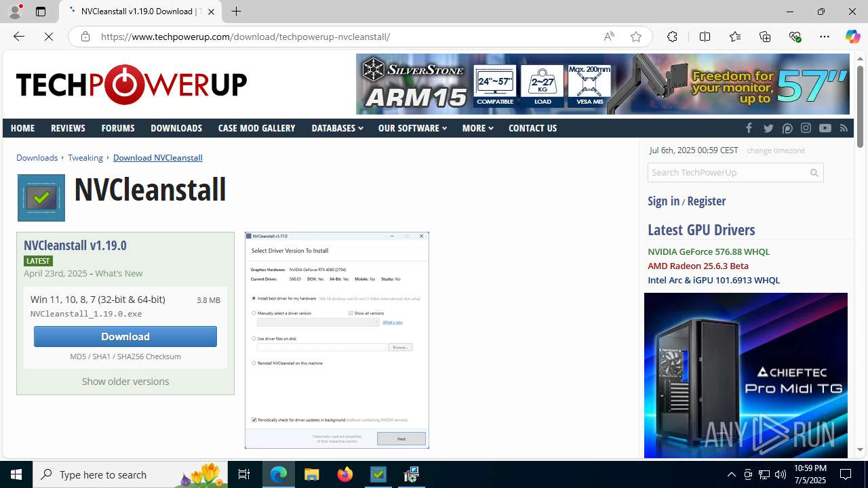Click SilverStone ARM15 banner ad
The width and height of the screenshot is (868, 488).
coord(603,84)
